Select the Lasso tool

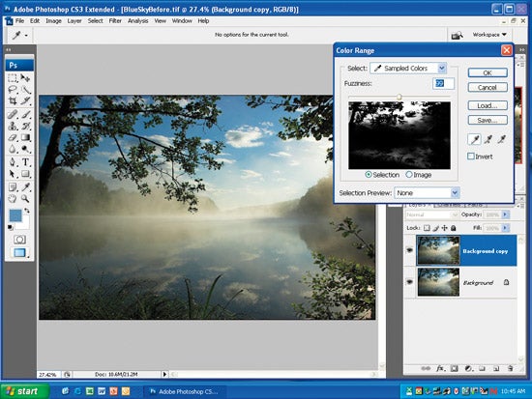tap(13, 90)
